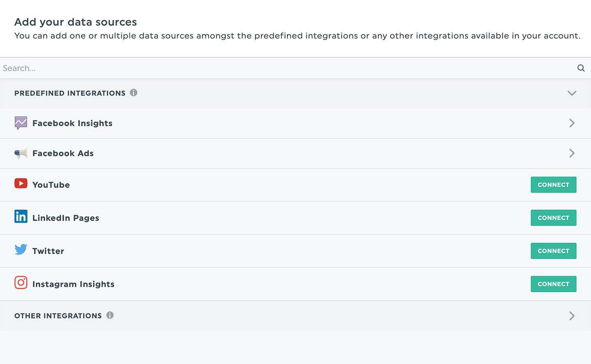Connect the Twitter data source

[553, 251]
